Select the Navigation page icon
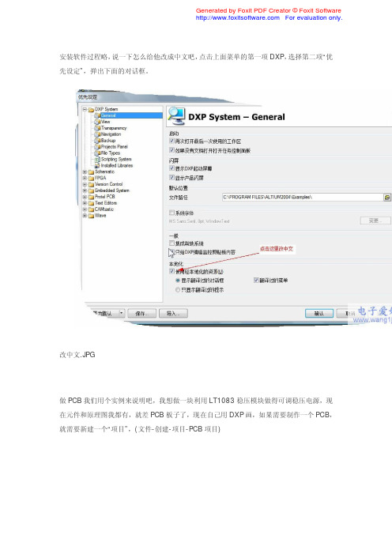The image size is (392, 554). pos(97,134)
